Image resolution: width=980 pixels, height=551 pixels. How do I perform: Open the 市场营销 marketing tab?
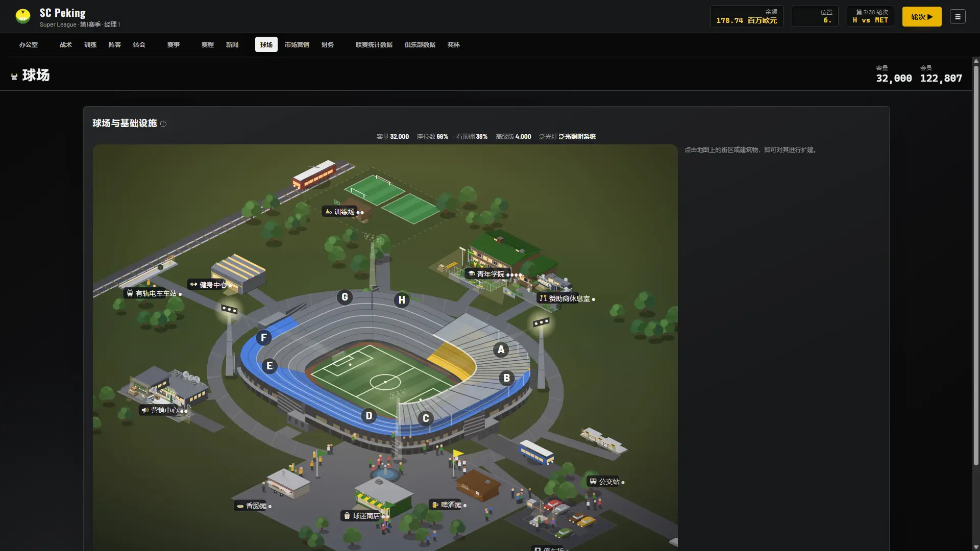pos(297,45)
